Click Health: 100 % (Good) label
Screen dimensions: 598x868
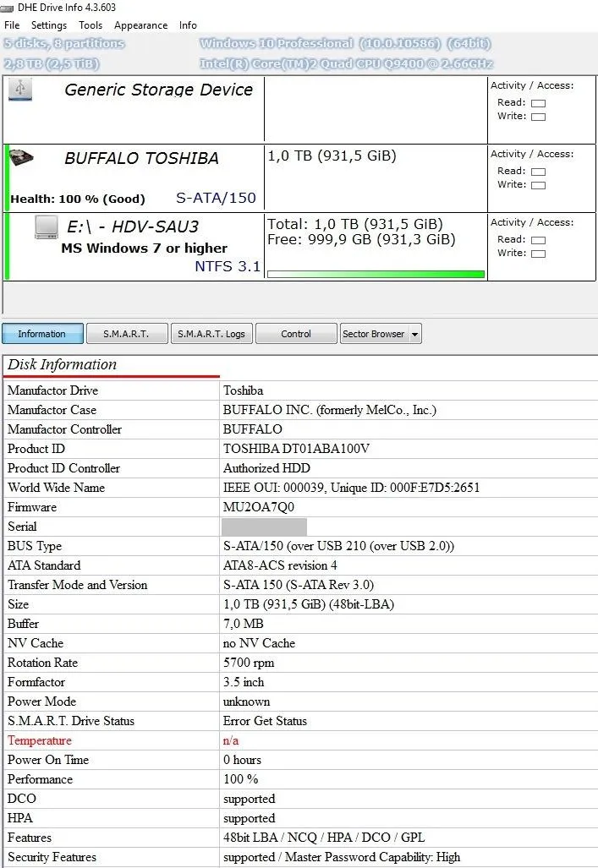[x=78, y=199]
